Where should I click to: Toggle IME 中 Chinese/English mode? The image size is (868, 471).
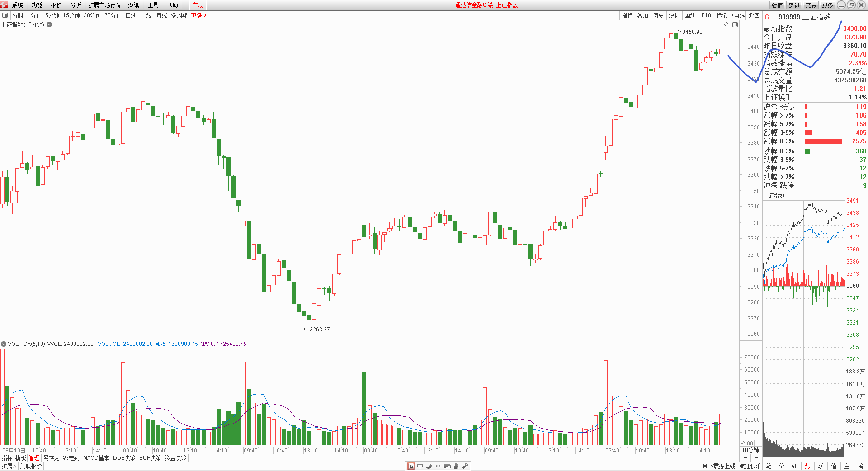(420, 466)
